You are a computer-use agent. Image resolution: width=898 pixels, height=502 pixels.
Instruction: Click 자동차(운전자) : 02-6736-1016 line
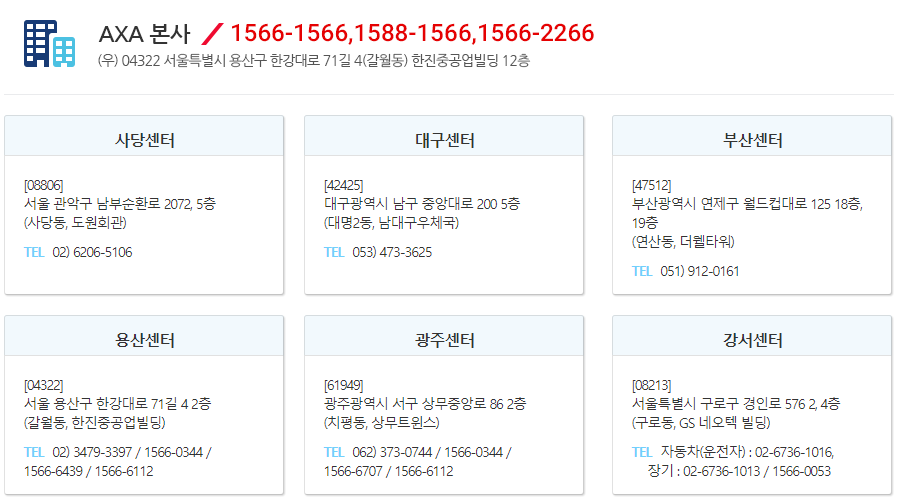747,452
